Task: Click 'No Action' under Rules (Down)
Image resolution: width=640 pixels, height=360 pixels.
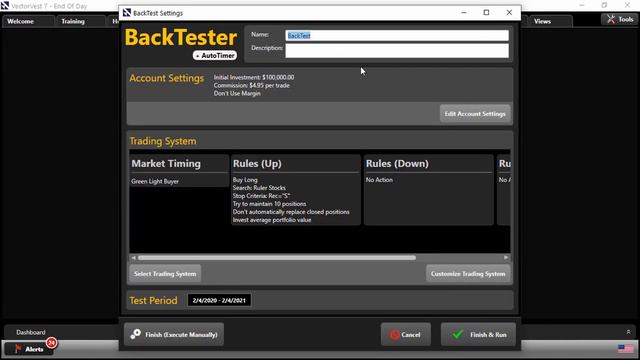Action: click(x=379, y=180)
